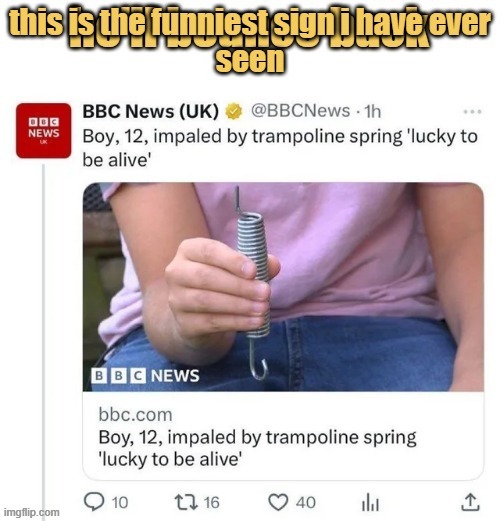
Task: Open the trampoline spring article image
Action: click(x=283, y=287)
